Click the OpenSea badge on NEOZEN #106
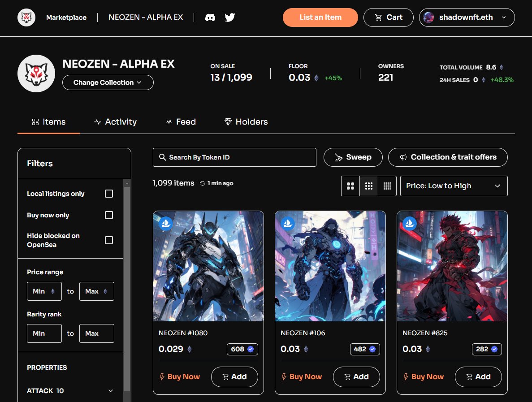Screen dimensions: 532x402 [288, 224]
